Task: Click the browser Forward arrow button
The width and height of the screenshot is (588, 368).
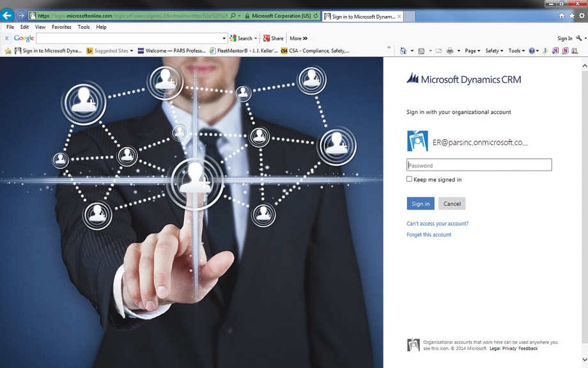Action: click(21, 16)
